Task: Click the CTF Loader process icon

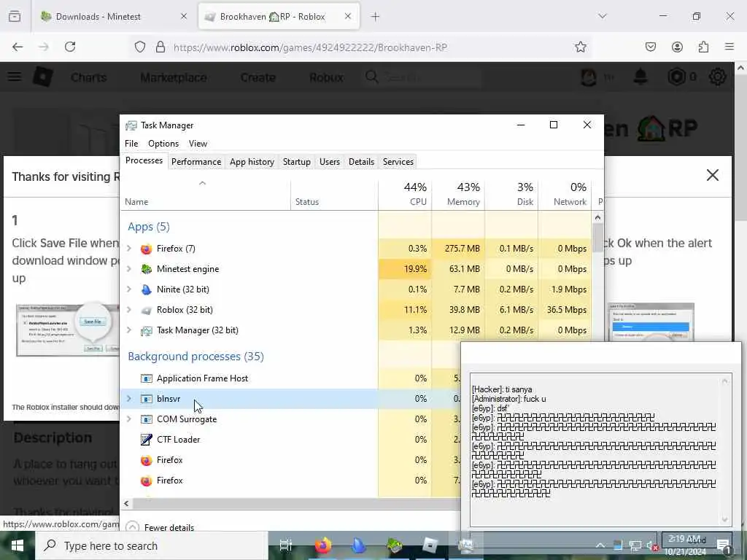Action: click(x=146, y=440)
